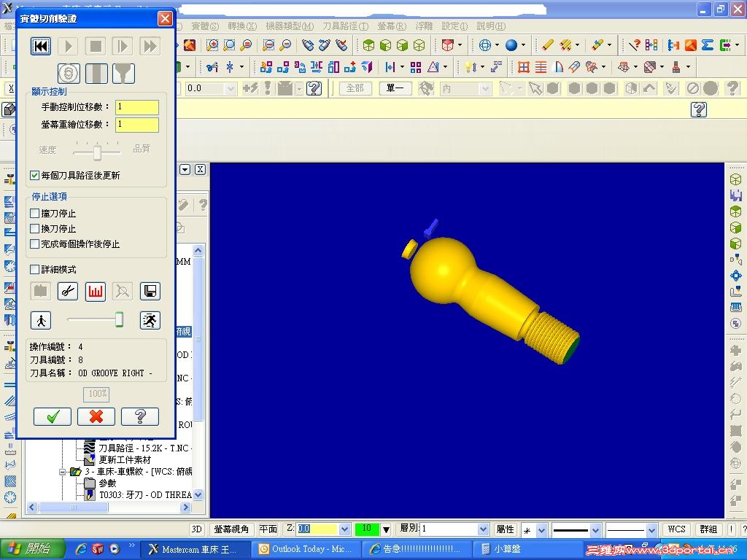Click the question mark help button in the dialog
The image size is (747, 560).
tap(140, 416)
